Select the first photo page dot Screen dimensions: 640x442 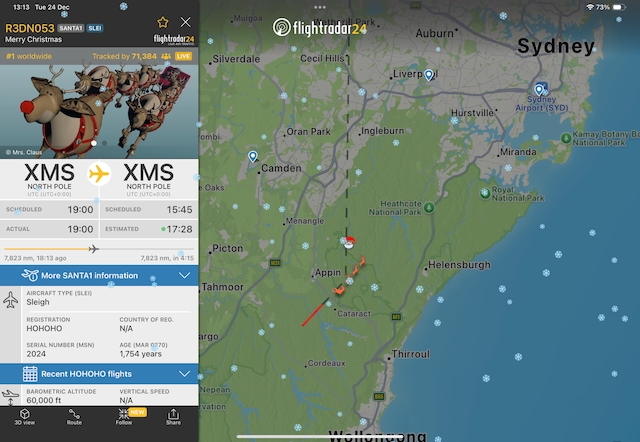click(94, 143)
